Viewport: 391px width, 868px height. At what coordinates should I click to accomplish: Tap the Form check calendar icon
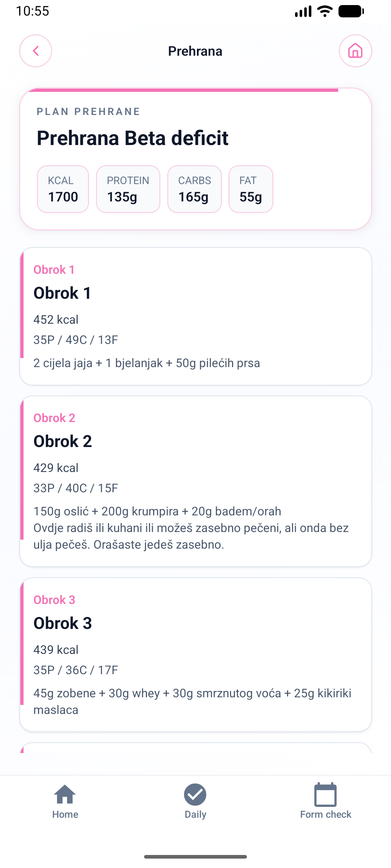click(325, 794)
